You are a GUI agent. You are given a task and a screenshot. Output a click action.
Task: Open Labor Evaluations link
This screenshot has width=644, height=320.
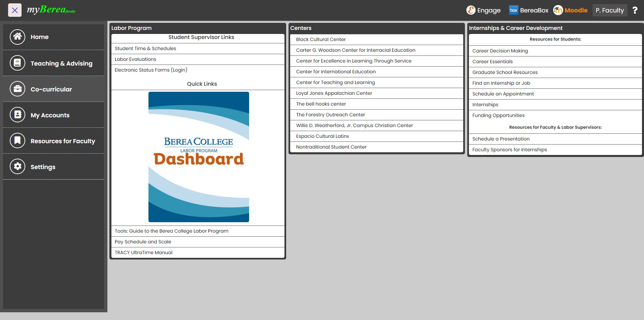click(135, 59)
